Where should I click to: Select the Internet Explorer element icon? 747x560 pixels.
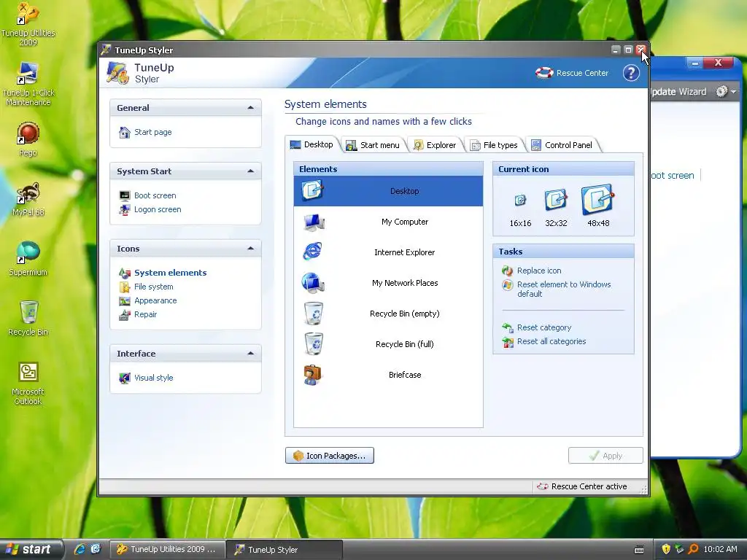[x=312, y=252]
